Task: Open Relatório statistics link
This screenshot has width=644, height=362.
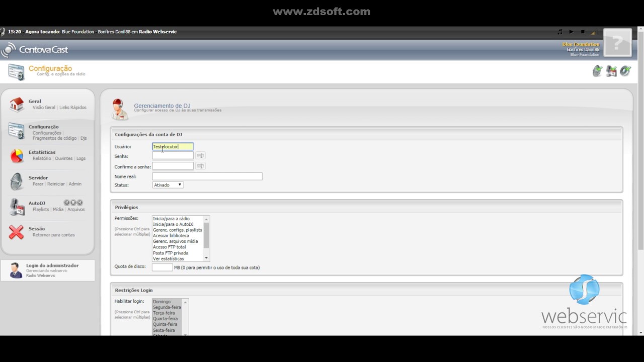Action: (x=42, y=158)
